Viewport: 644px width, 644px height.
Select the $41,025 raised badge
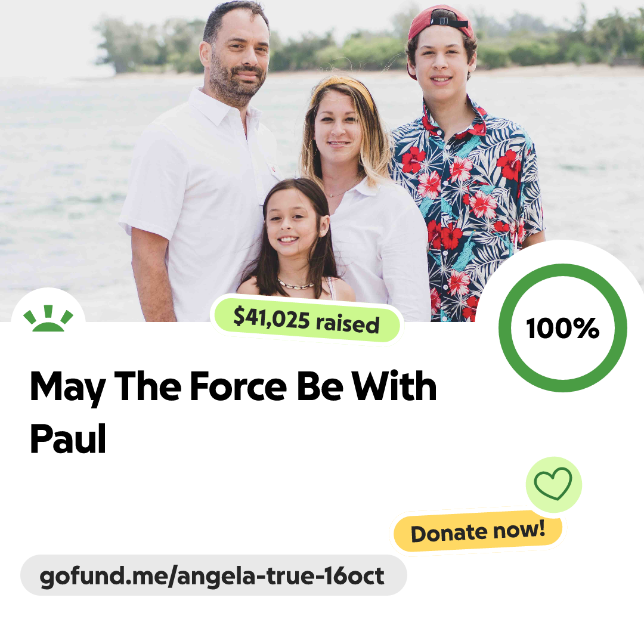tap(306, 320)
